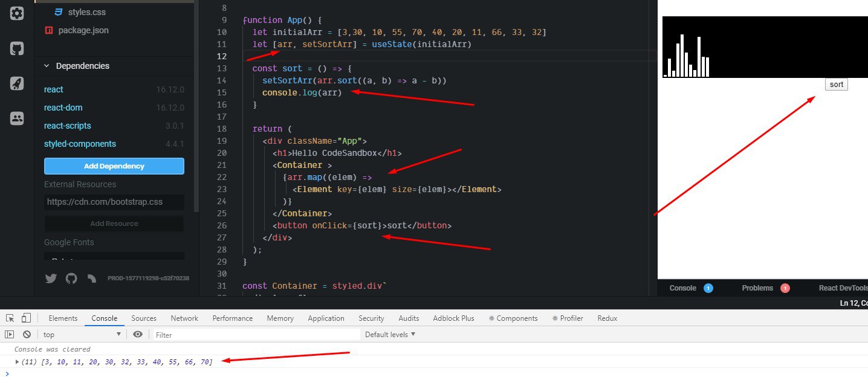The width and height of the screenshot is (868, 383).
Task: Switch to the Memory tab
Action: 280,318
